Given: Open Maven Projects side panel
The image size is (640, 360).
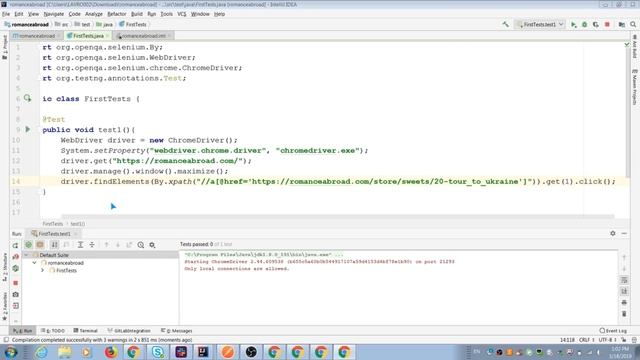Looking at the screenshot, I should click(635, 87).
